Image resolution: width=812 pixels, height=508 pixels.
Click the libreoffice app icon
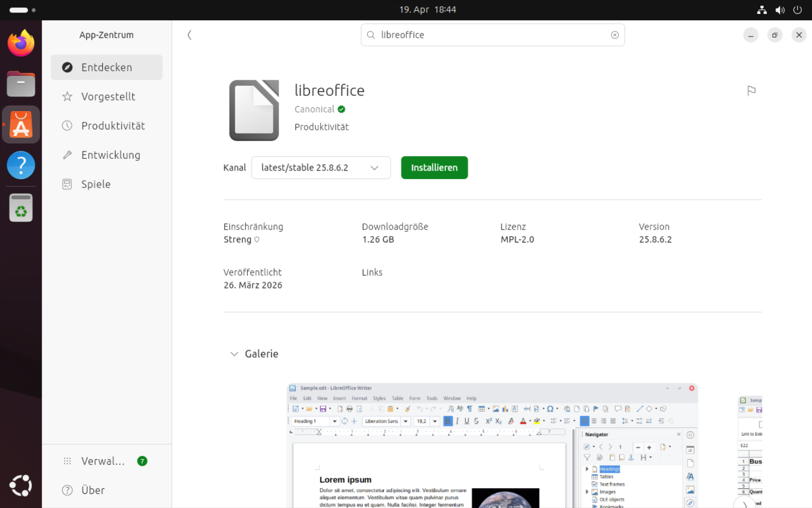coord(254,110)
